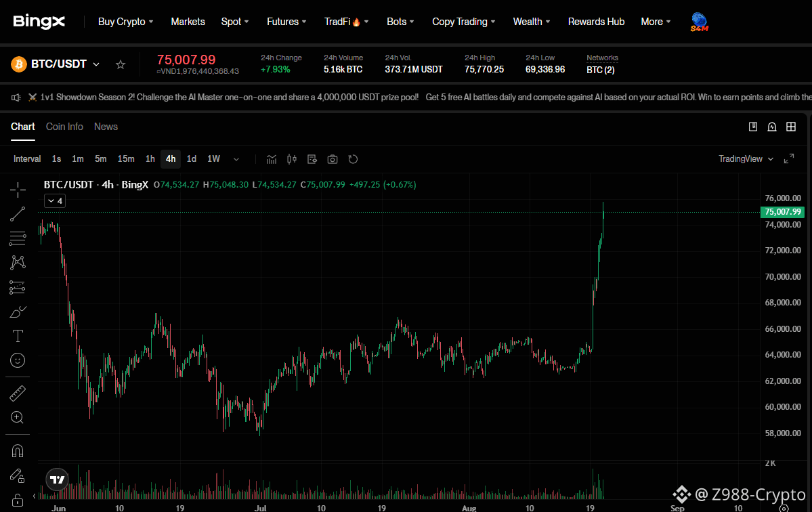Viewport: 812px width, 512px height.
Task: Open the tutorial book icon
Action: 753,127
